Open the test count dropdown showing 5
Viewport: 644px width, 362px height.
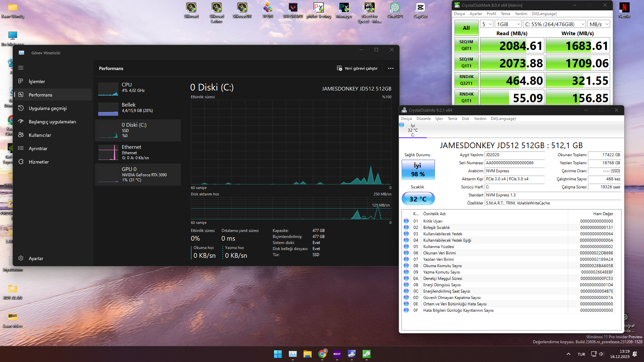[x=487, y=24]
